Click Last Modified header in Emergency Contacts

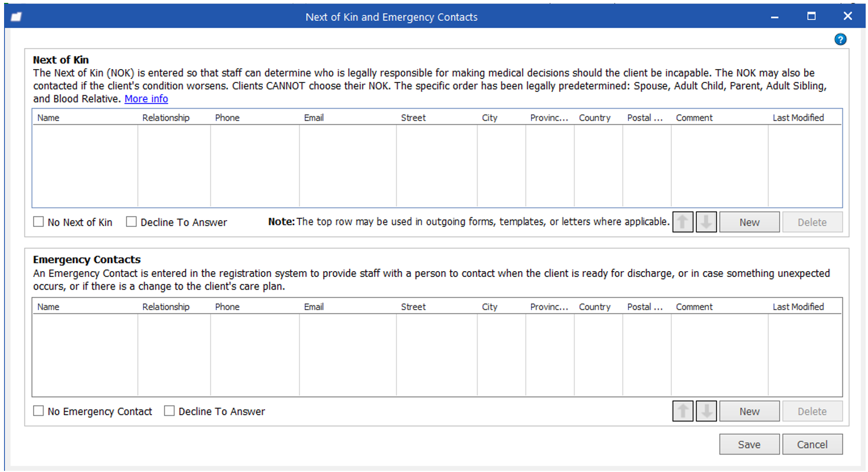[x=798, y=307]
